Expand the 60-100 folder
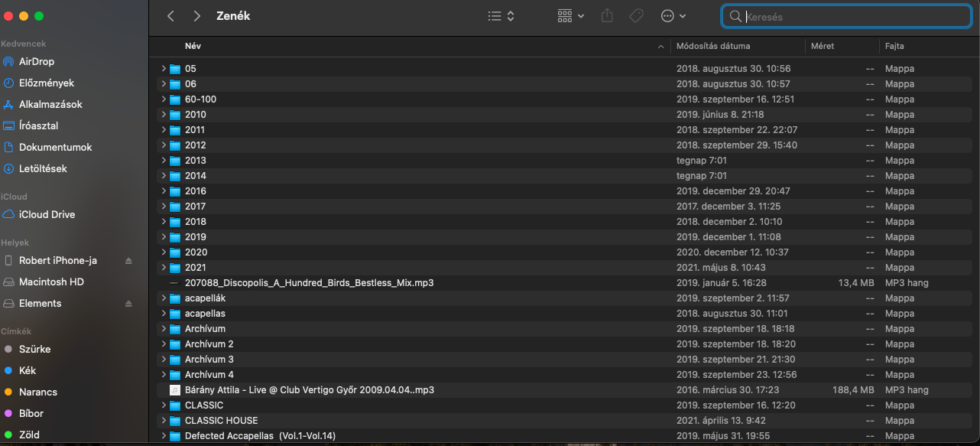The image size is (980, 446). (164, 99)
